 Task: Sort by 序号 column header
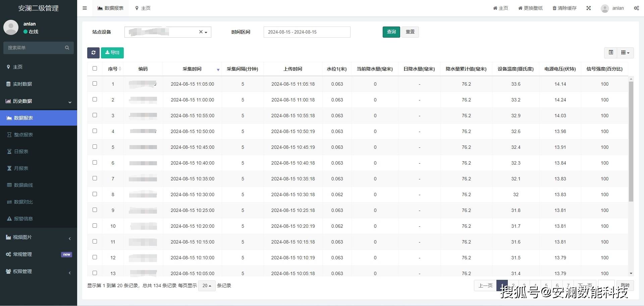coord(113,69)
